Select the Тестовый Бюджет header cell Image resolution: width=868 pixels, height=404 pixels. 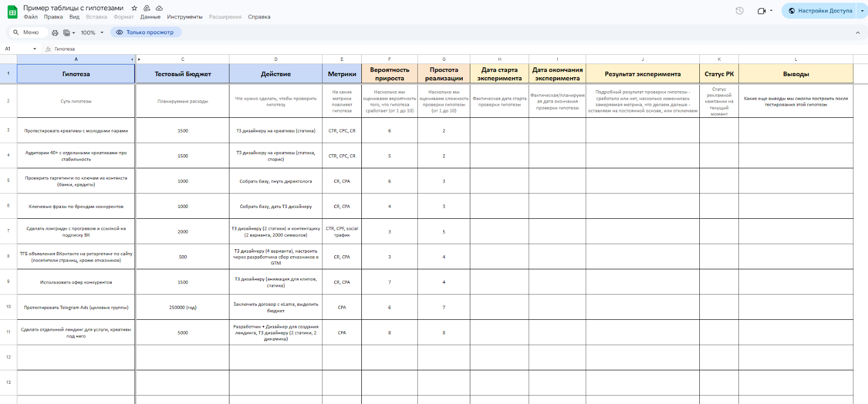click(183, 74)
